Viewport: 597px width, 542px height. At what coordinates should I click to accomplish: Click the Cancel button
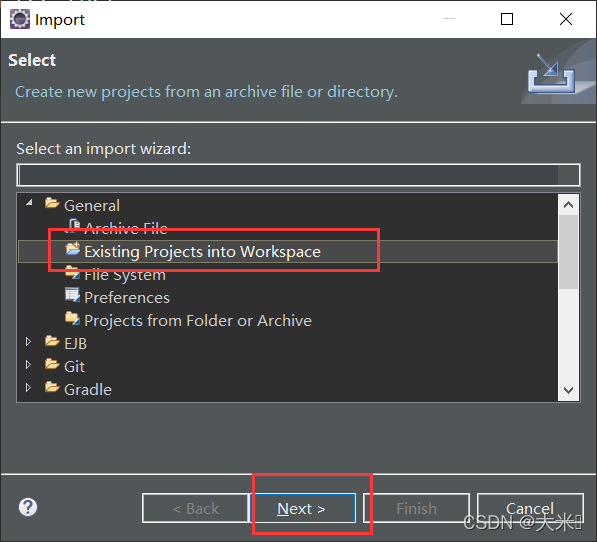click(530, 508)
